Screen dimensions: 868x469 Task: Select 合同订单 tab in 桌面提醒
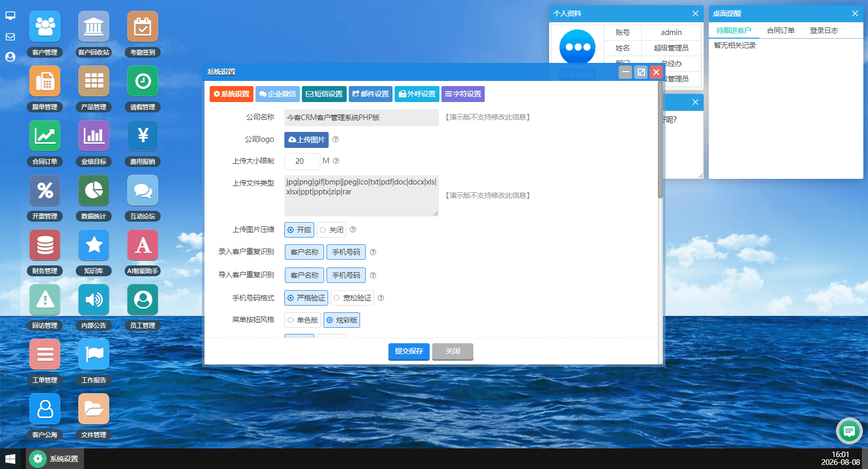[780, 30]
